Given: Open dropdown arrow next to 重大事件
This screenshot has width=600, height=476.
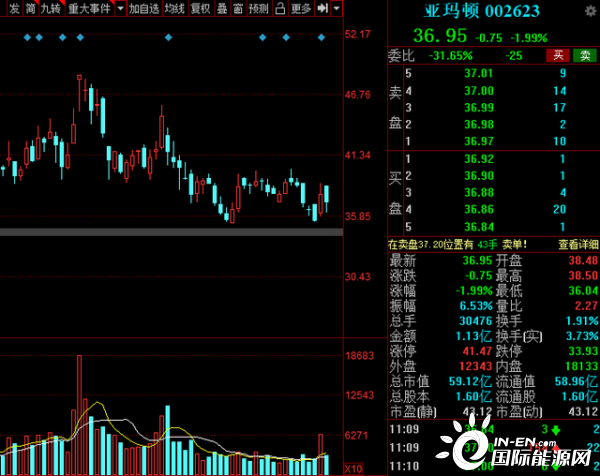Looking at the screenshot, I should (120, 8).
